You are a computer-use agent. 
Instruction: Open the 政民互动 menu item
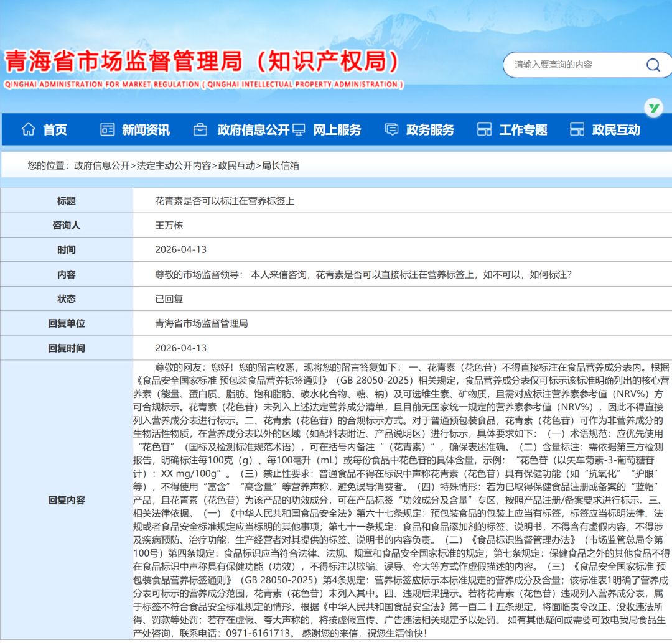(616, 130)
